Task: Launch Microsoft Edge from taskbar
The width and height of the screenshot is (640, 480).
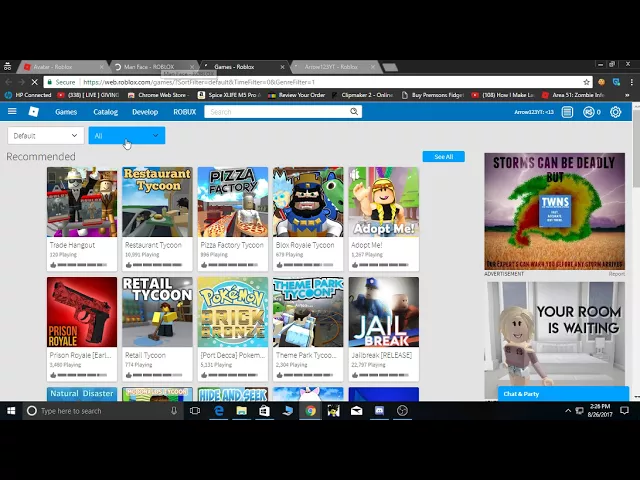Action: click(x=219, y=411)
